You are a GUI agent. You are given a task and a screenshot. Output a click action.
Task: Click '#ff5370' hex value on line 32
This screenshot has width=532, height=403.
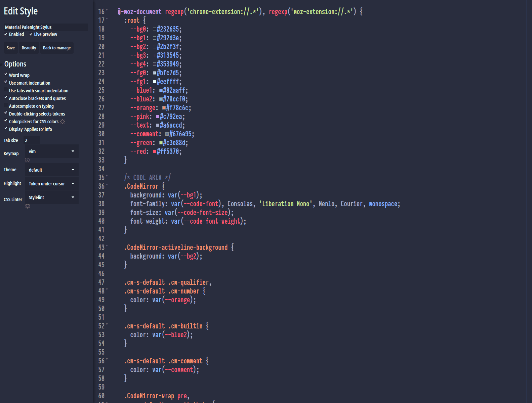click(x=168, y=151)
